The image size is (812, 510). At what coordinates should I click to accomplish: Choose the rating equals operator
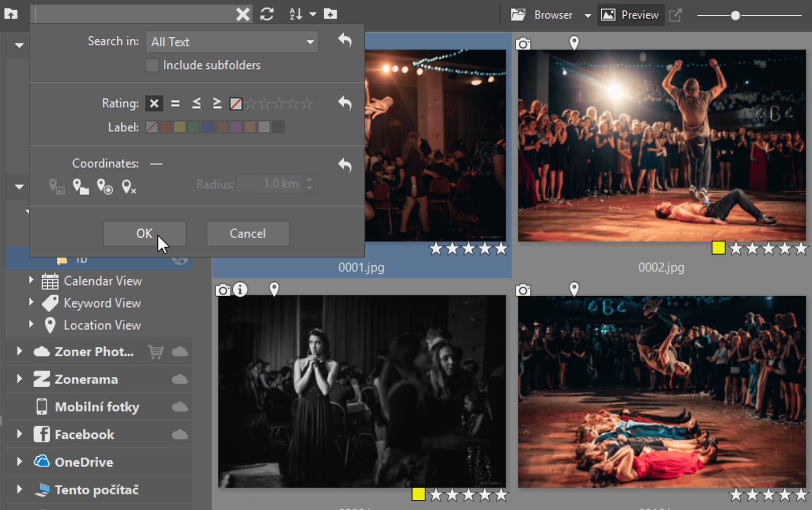175,104
